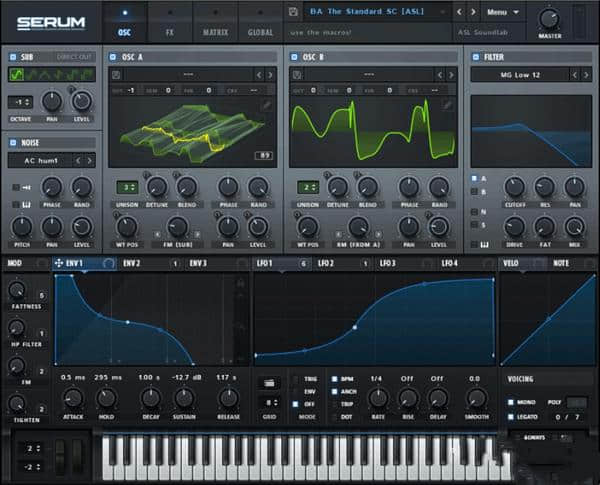The height and width of the screenshot is (485, 600).
Task: Select the LFO 3 tab
Action: point(387,263)
